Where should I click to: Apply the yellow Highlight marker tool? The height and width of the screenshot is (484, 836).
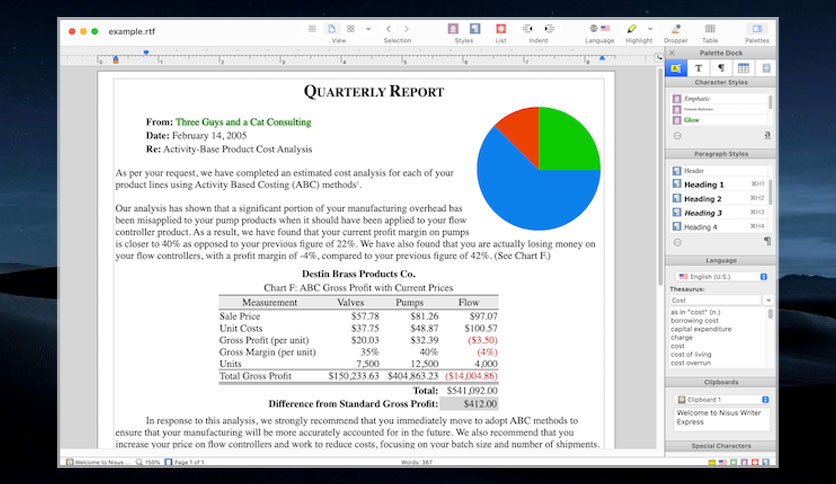[x=632, y=29]
